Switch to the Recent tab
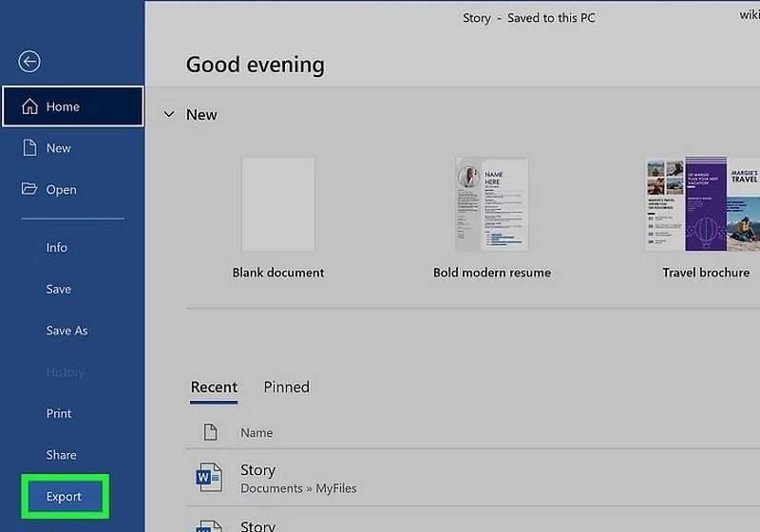This screenshot has height=532, width=760. point(214,388)
